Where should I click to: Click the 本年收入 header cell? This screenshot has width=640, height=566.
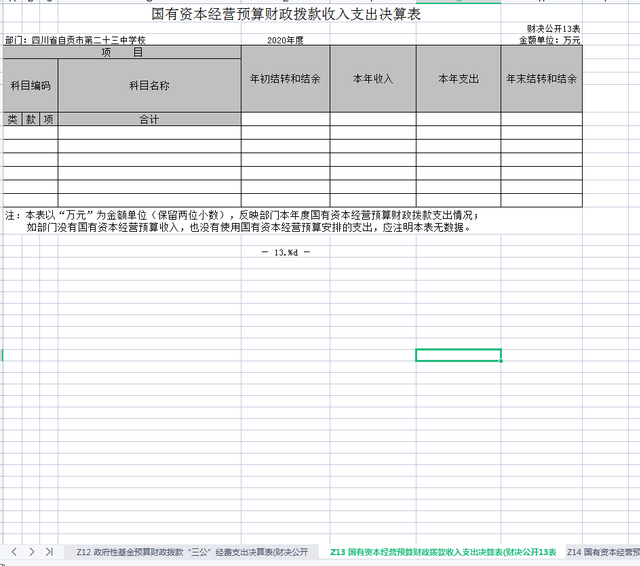[373, 78]
